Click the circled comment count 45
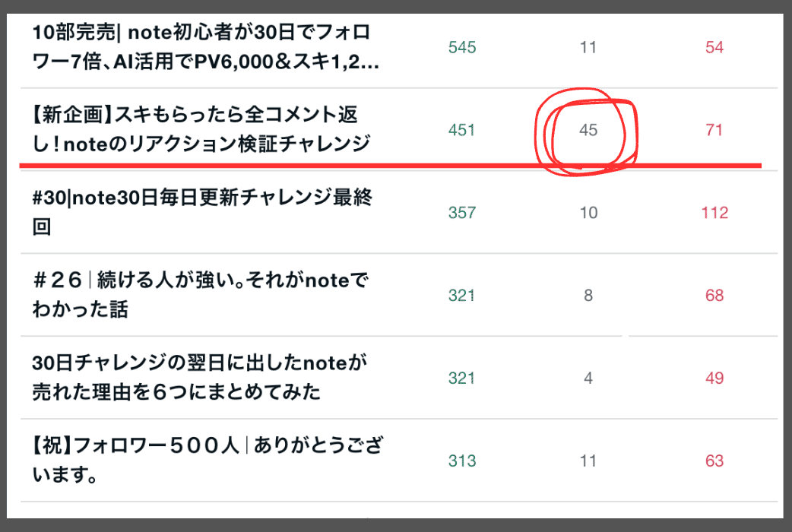Image resolution: width=792 pixels, height=532 pixels. click(x=588, y=130)
